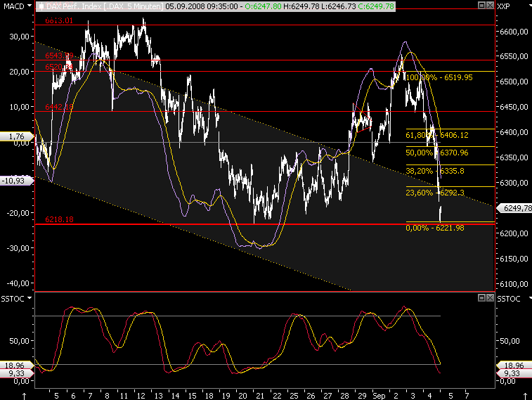The height and width of the screenshot is (400, 532).
Task: Click the XXP axis label
Action: [x=503, y=6]
